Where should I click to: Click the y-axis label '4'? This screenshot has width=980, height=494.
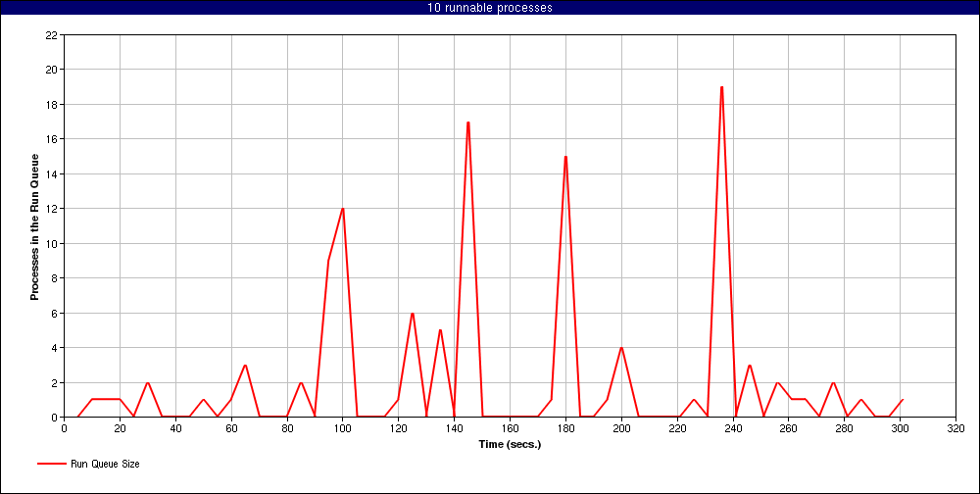[x=55, y=348]
